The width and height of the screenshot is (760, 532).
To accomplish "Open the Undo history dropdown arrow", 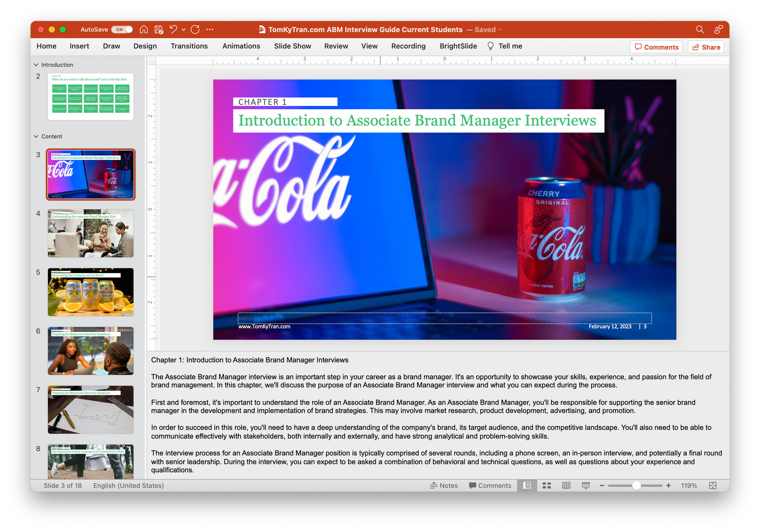I will 184,30.
